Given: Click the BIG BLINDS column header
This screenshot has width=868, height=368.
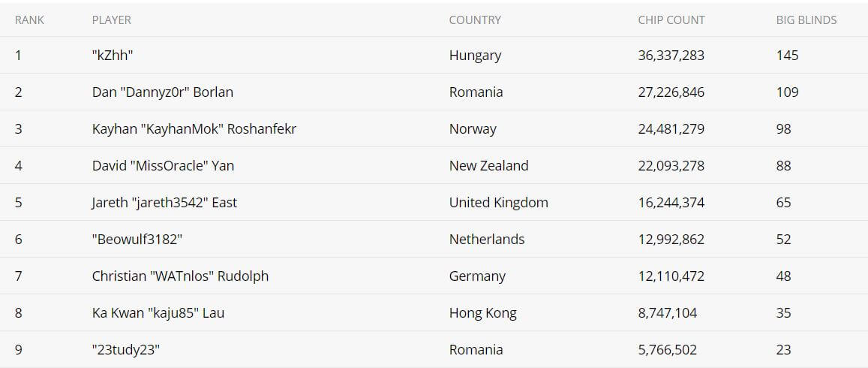Looking at the screenshot, I should click(x=806, y=20).
